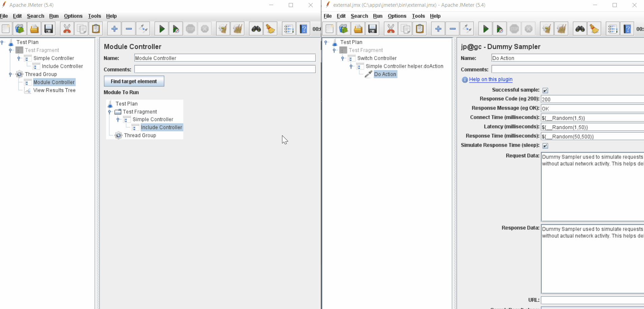Viewport: 644px width, 309px height.
Task: Click the New test plan icon in left JMeter window
Action: [6, 29]
